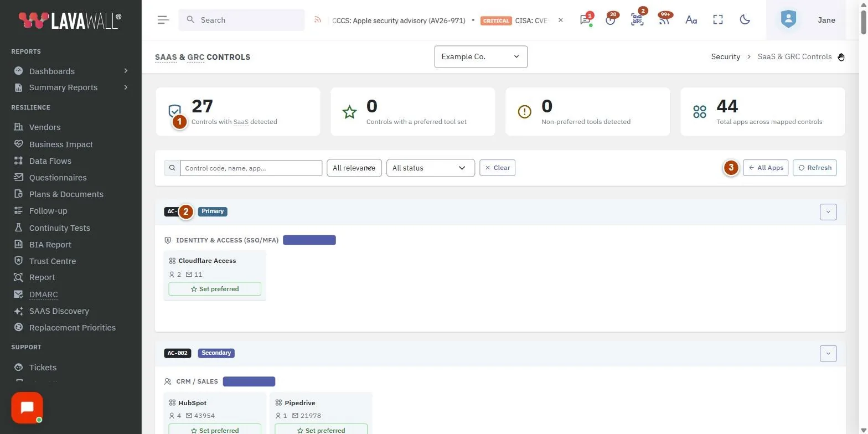Open the All relevance dropdown
Viewport: 868px width, 434px height.
coord(354,168)
